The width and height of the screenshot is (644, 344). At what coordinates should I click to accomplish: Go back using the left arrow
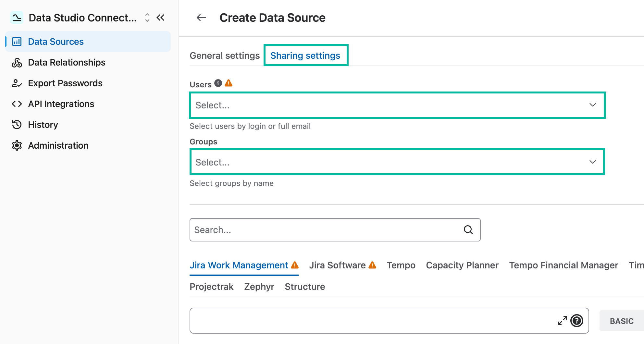pos(201,18)
